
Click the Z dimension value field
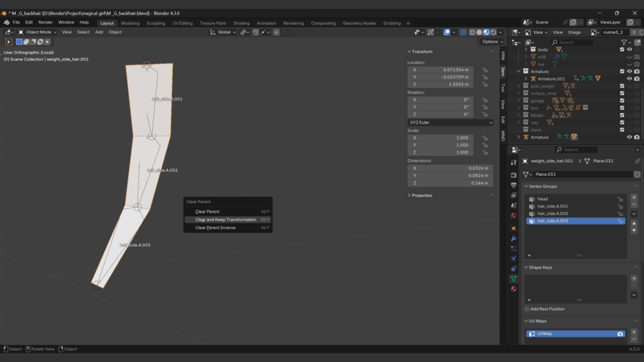click(450, 183)
